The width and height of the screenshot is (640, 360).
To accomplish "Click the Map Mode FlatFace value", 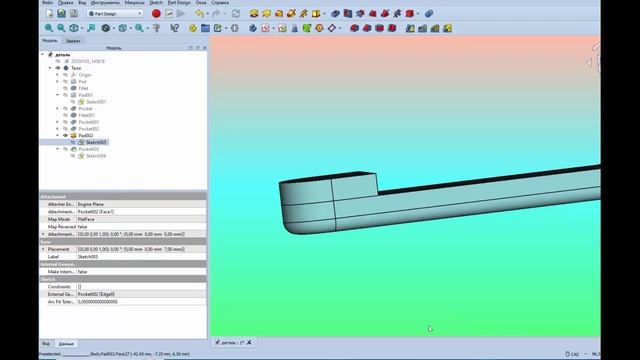I will point(141,219).
